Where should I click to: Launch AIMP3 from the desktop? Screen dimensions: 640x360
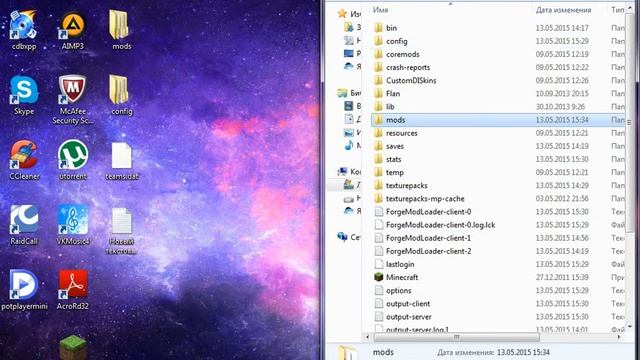tap(73, 30)
